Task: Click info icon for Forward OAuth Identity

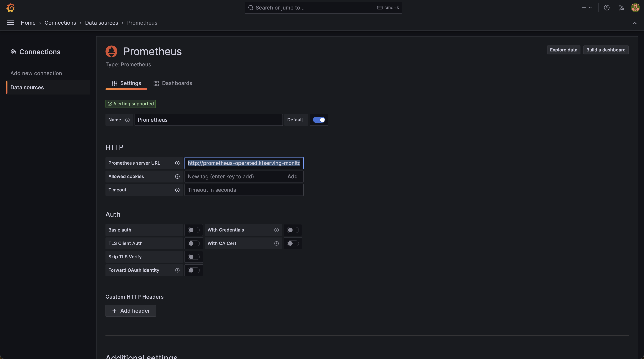Action: coord(177,270)
